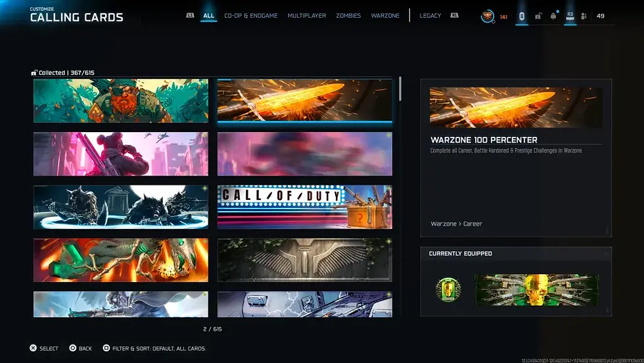Click the R3 controller prompt icon
644x363 pixels.
[x=570, y=16]
